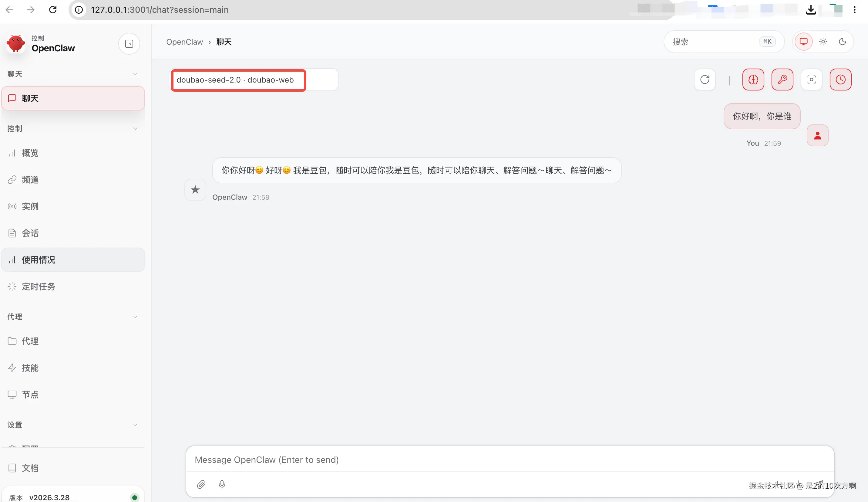Click the 聊天 breadcrumb text
The height and width of the screenshot is (502, 868).
coord(224,42)
